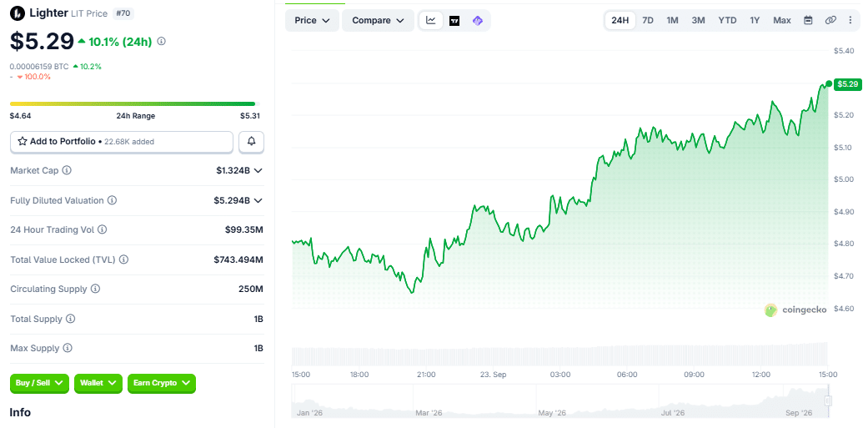
Task: Show Max Supply info icon
Action: 68,348
